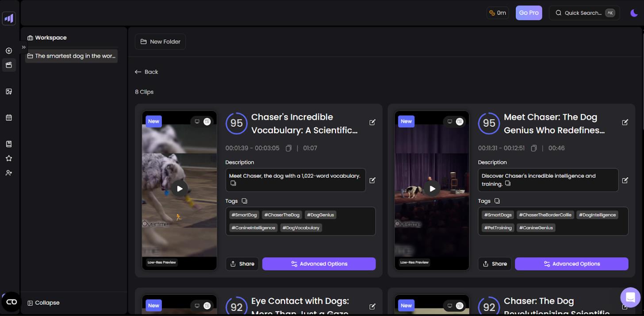Click the plus create icon in sidebar
The image size is (644, 316).
click(9, 51)
